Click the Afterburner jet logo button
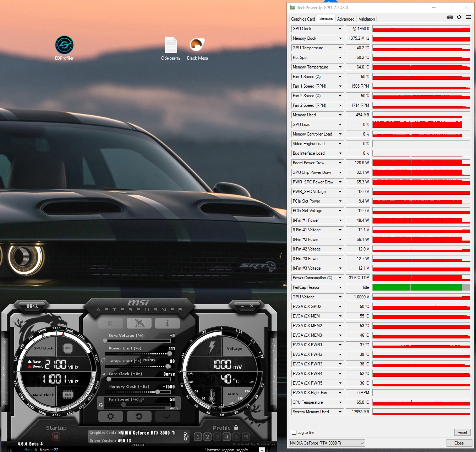476x452 pixels. [x=139, y=323]
